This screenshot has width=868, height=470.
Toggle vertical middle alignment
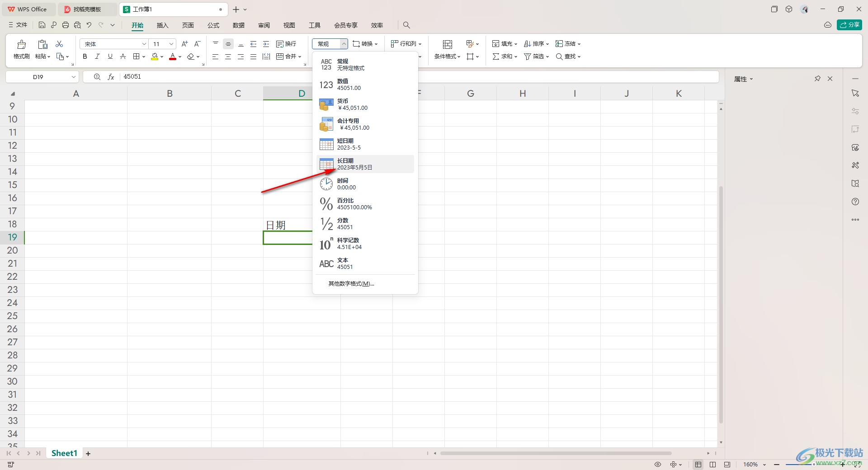(x=228, y=44)
